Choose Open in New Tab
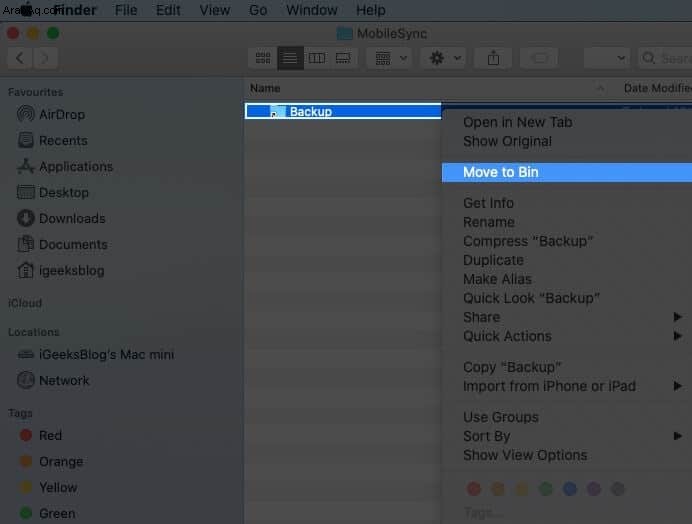 518,122
